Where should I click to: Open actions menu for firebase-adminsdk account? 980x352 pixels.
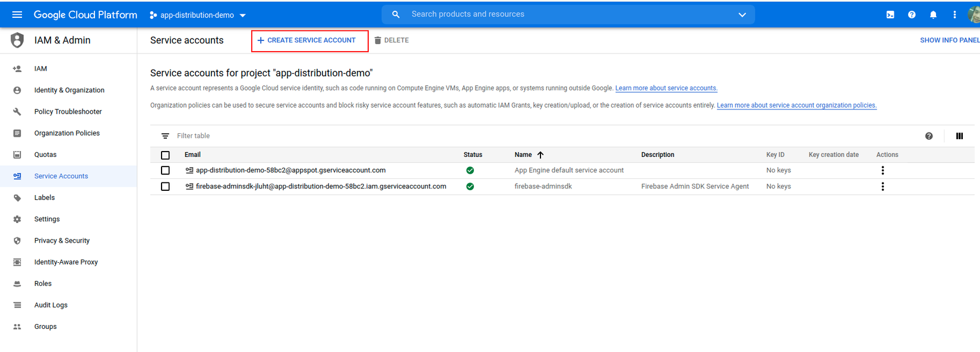(x=883, y=187)
